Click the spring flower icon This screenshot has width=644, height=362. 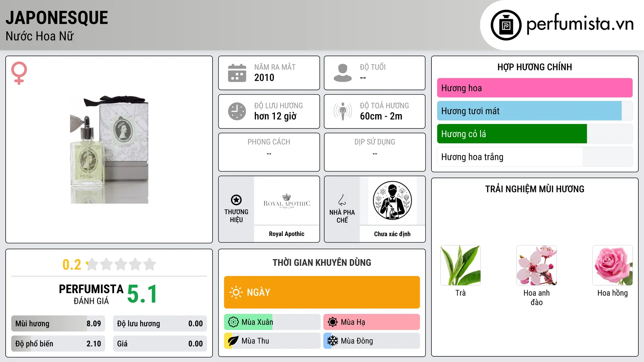click(x=233, y=322)
